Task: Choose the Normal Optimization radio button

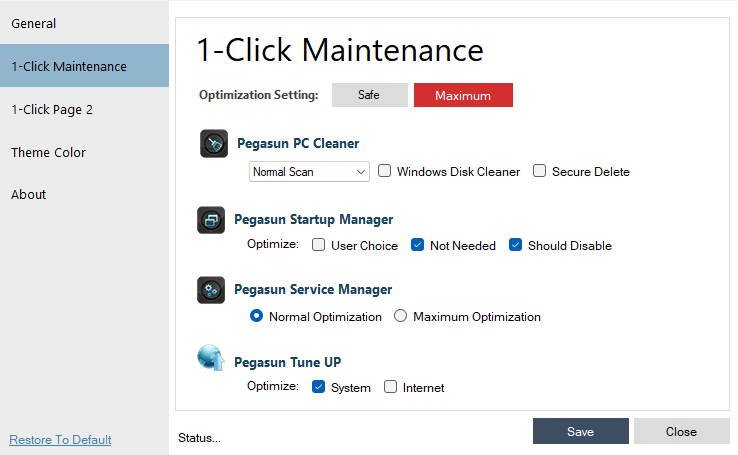Action: pos(257,317)
